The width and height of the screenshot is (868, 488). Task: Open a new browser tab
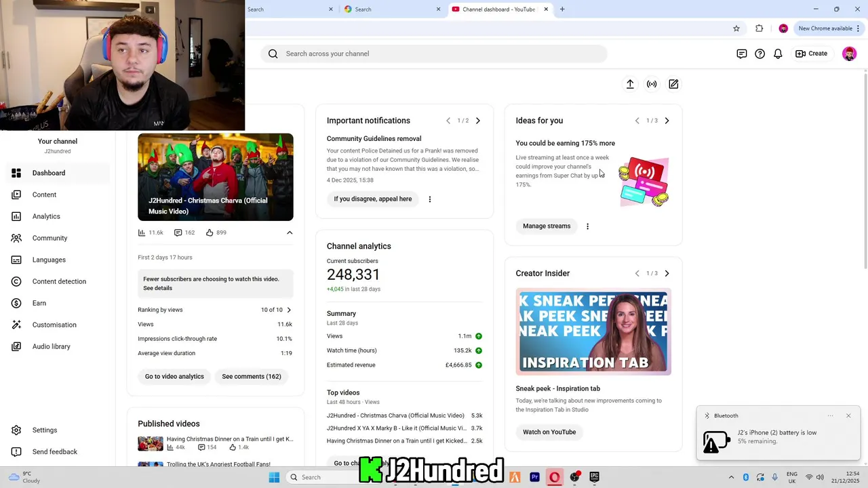click(562, 9)
